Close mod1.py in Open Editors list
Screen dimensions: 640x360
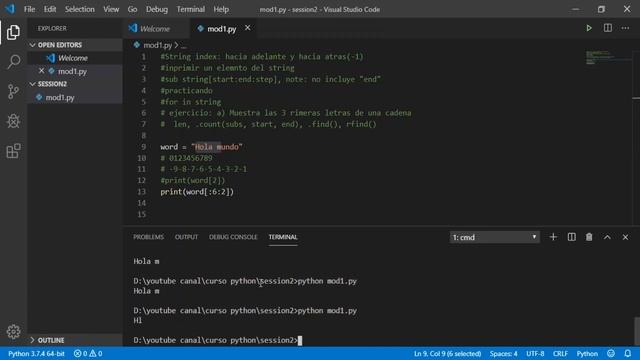coord(41,71)
